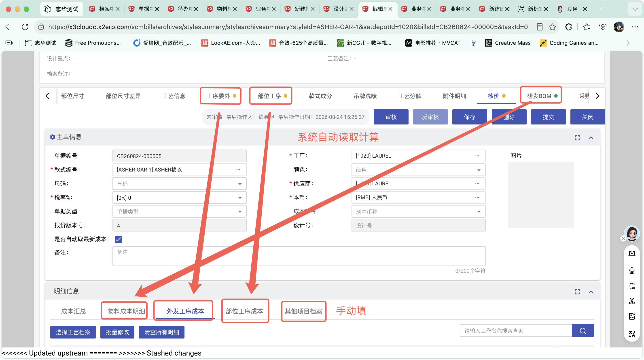Screen dimensions: 644x360
Task: Click the browser back arrow
Action: click(9, 27)
